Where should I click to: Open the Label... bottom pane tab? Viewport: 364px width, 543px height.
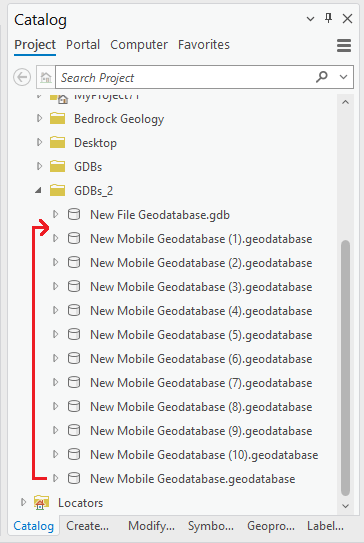click(325, 526)
